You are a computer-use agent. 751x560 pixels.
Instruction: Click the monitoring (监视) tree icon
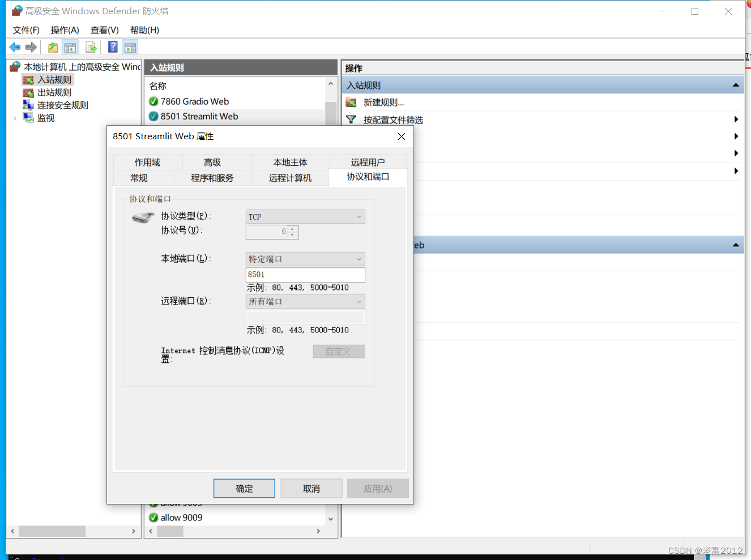[x=28, y=118]
